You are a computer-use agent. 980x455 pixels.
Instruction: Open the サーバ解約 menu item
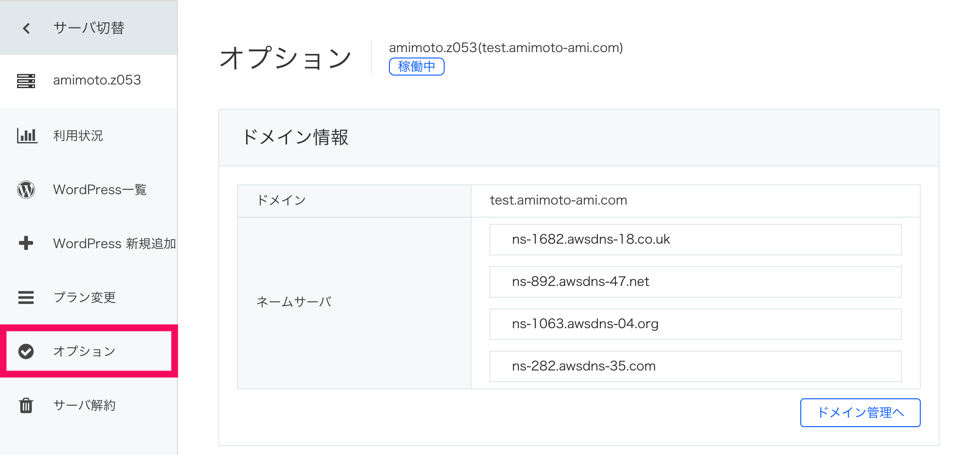pyautogui.click(x=88, y=405)
